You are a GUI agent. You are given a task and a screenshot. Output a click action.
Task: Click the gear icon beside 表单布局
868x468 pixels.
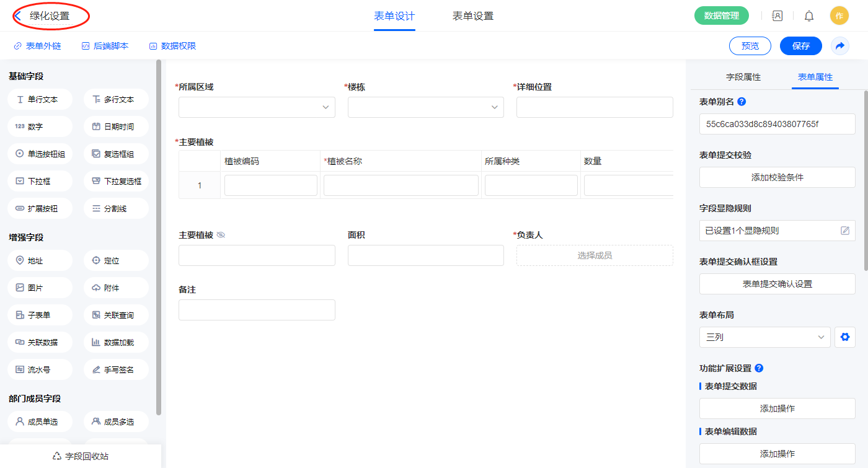[x=844, y=337]
